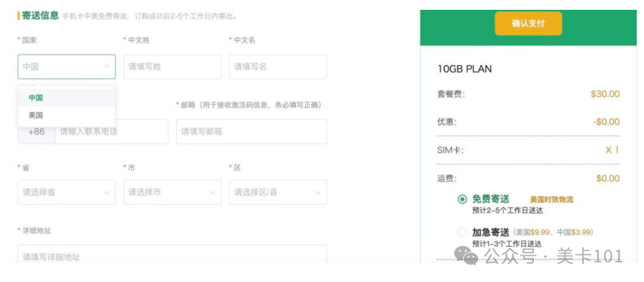Select the 加急寄送 radio option
This screenshot has height=282, width=644.
(x=462, y=232)
